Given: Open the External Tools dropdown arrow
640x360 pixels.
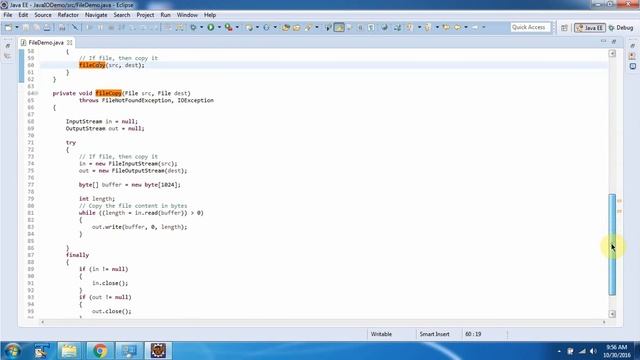Looking at the screenshot, I should (237, 27).
